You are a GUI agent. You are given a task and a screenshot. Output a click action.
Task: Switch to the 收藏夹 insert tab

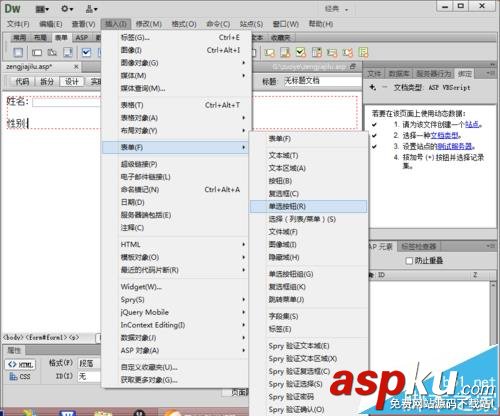click(x=280, y=38)
